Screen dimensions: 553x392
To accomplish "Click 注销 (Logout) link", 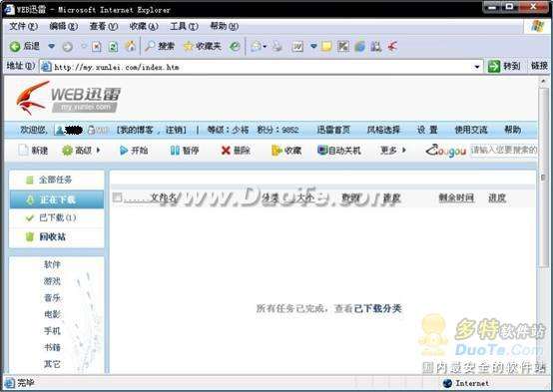I will point(175,130).
